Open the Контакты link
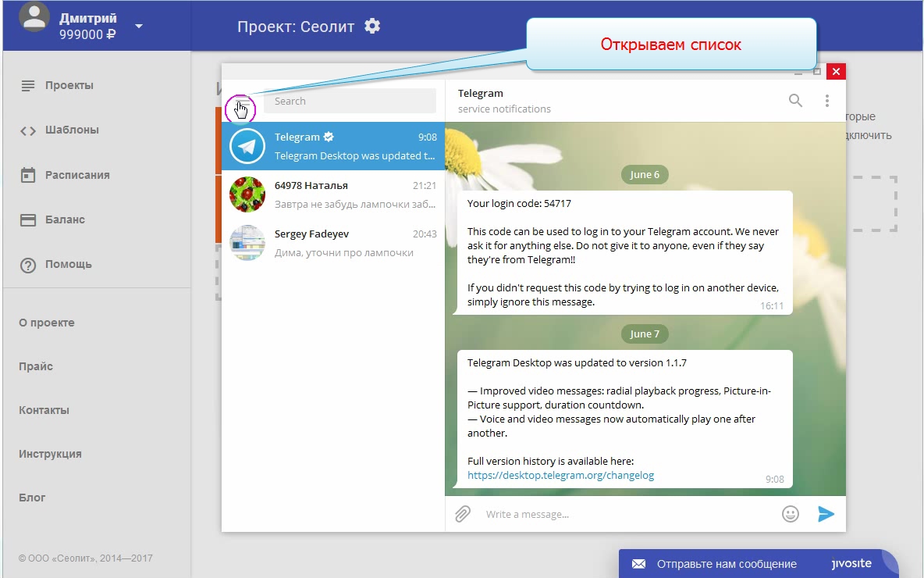The image size is (924, 578). (44, 410)
